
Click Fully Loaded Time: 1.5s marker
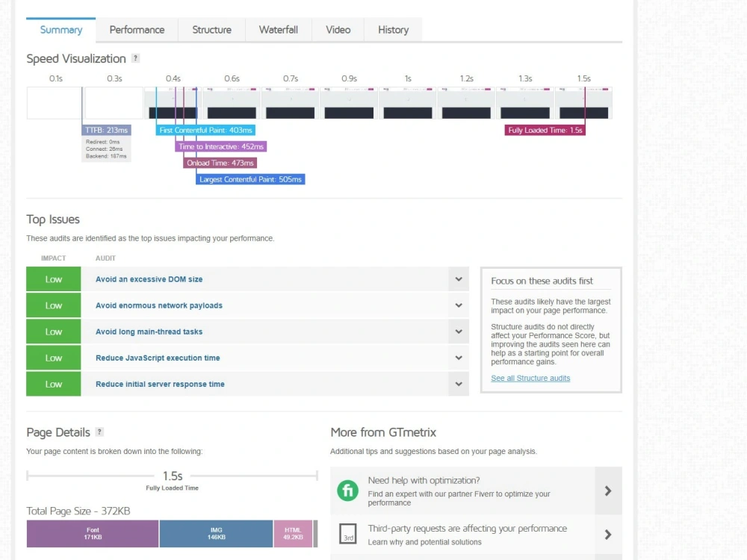click(x=545, y=130)
